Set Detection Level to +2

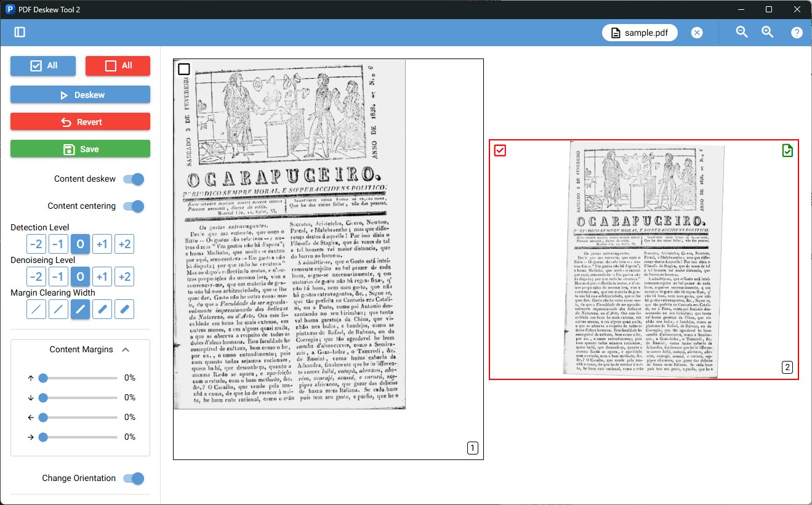pos(124,243)
